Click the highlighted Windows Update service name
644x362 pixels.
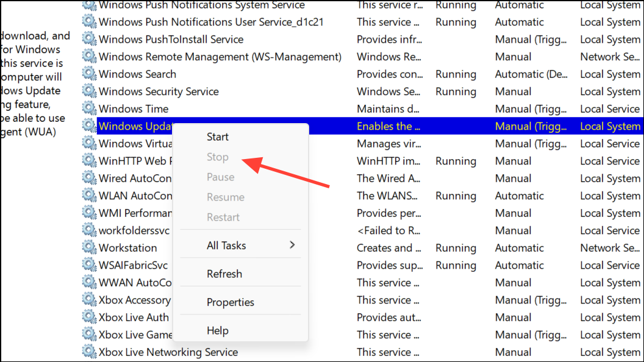tap(135, 126)
